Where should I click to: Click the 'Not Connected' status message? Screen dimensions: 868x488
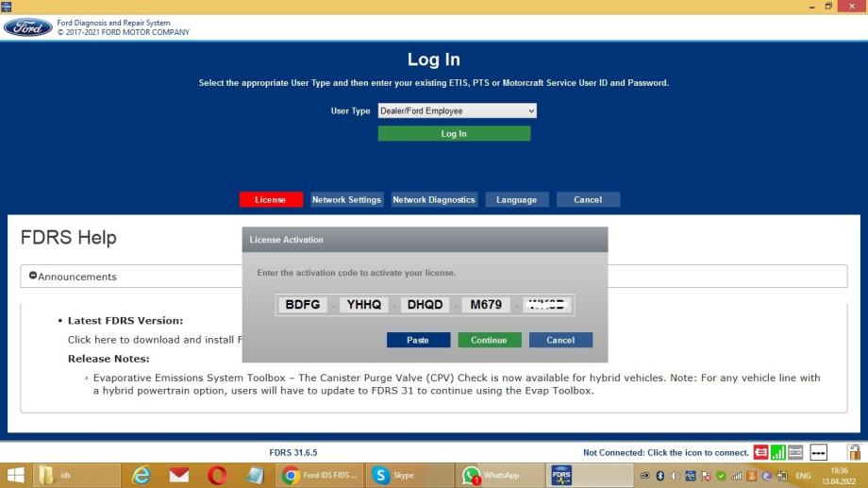[665, 452]
